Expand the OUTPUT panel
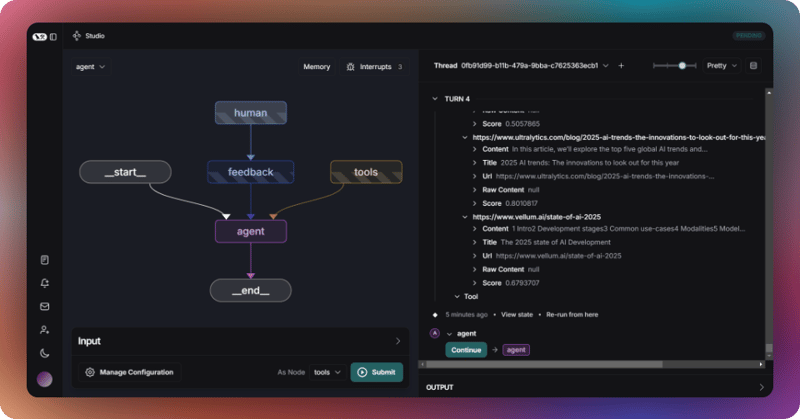Viewport: 800px width, 419px height. pos(760,387)
